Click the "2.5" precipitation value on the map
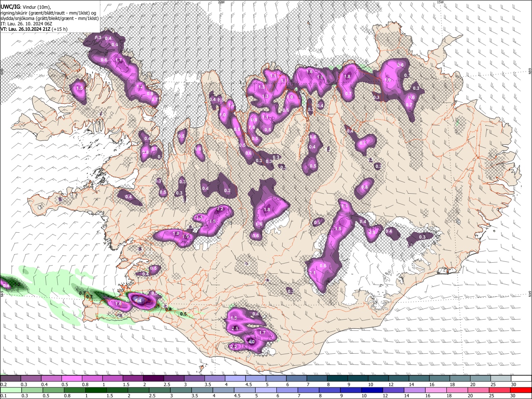 coord(235,328)
